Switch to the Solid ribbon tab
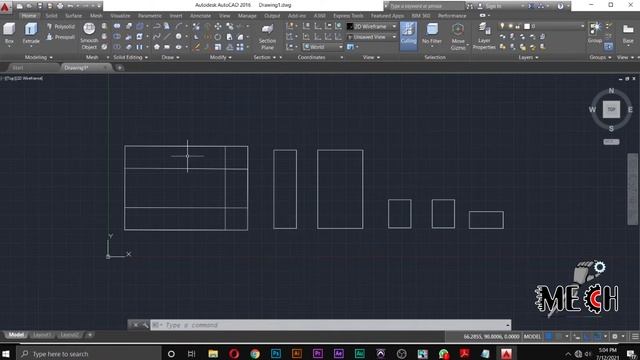 click(x=51, y=16)
